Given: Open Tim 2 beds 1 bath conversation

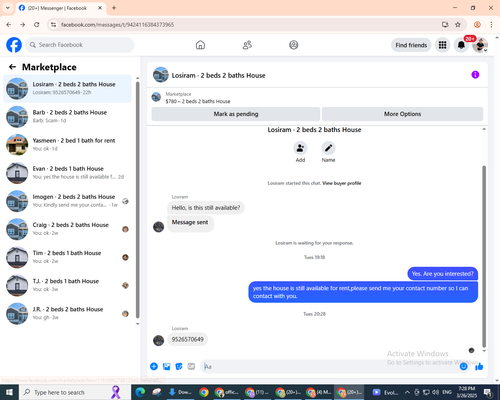Looking at the screenshot, I should tap(67, 257).
